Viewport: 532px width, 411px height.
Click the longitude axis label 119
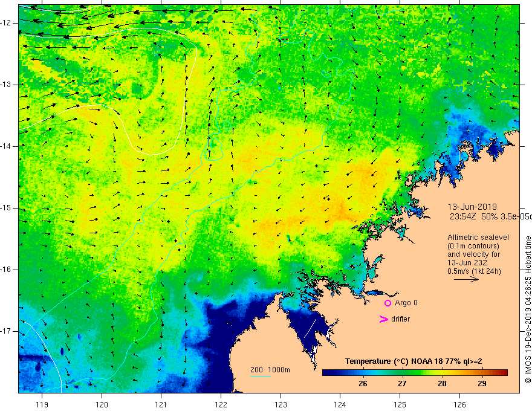tap(42, 404)
